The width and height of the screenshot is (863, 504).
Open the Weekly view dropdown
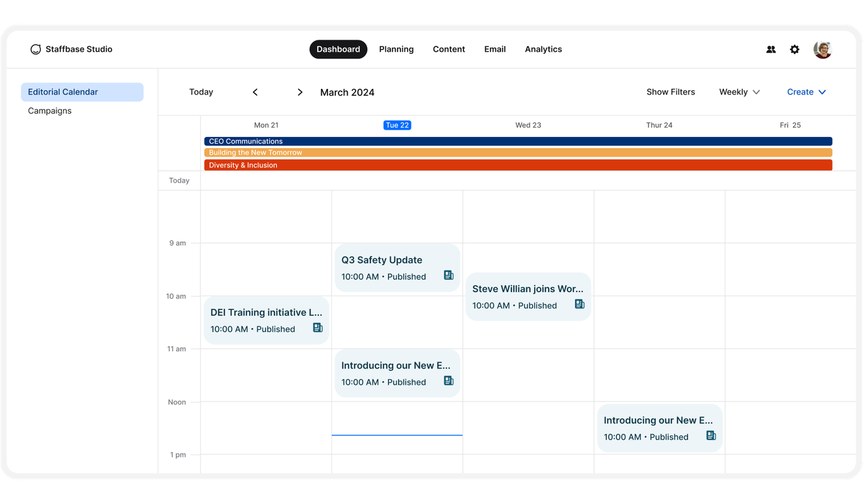(739, 92)
